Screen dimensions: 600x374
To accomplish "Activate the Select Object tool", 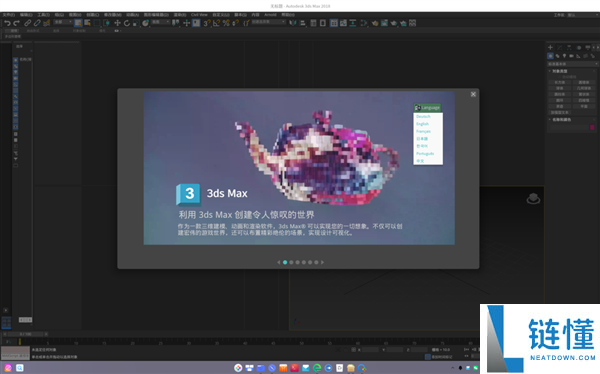I will coord(78,23).
